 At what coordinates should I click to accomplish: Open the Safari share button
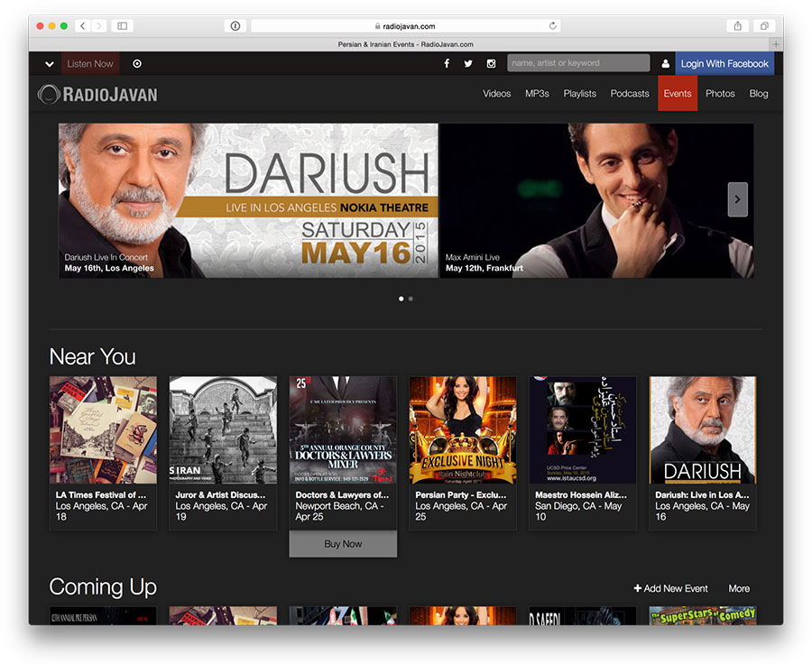[737, 26]
